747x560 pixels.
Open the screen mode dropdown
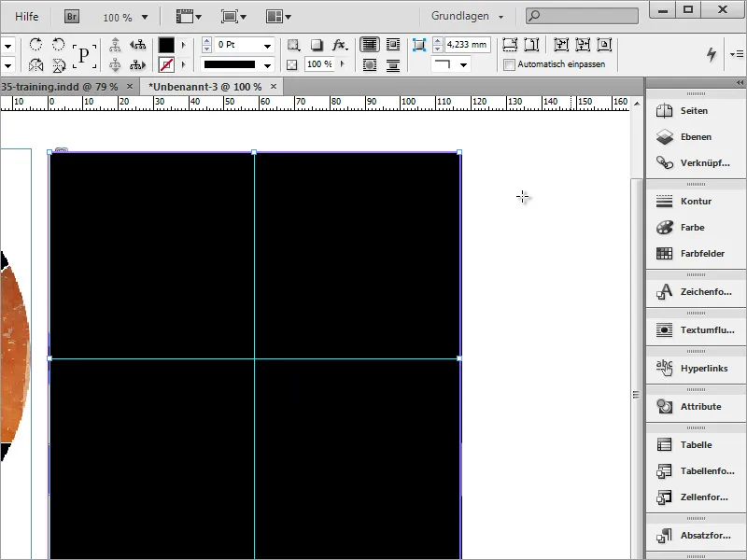[233, 17]
